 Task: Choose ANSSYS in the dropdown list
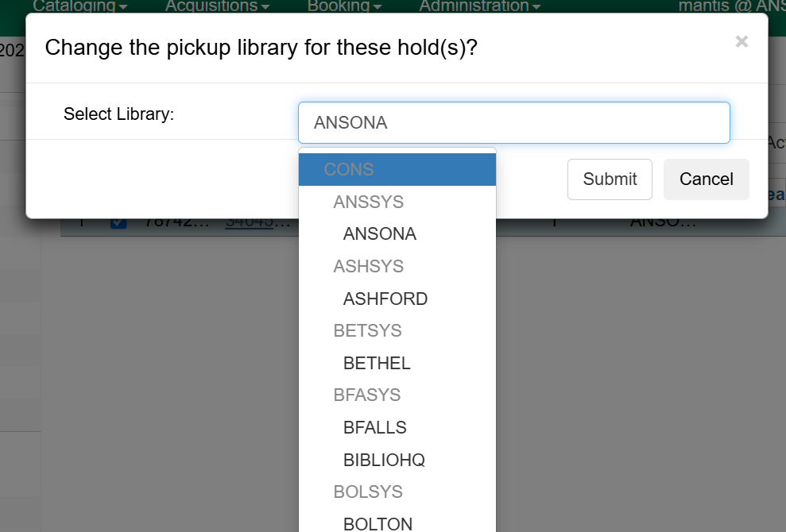point(369,202)
